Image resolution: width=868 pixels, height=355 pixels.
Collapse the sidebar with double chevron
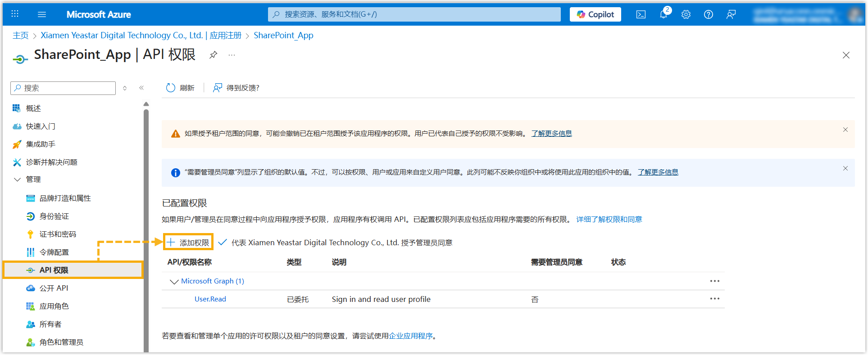141,88
